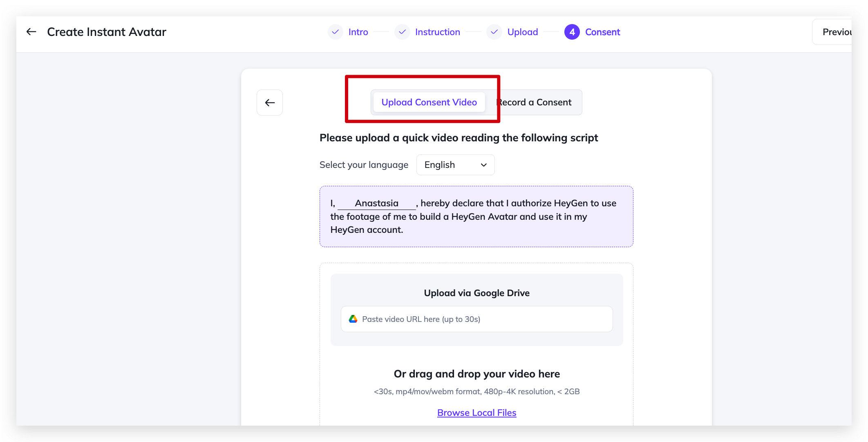The image size is (868, 442).
Task: Expand the language dropdown chevron
Action: [484, 165]
